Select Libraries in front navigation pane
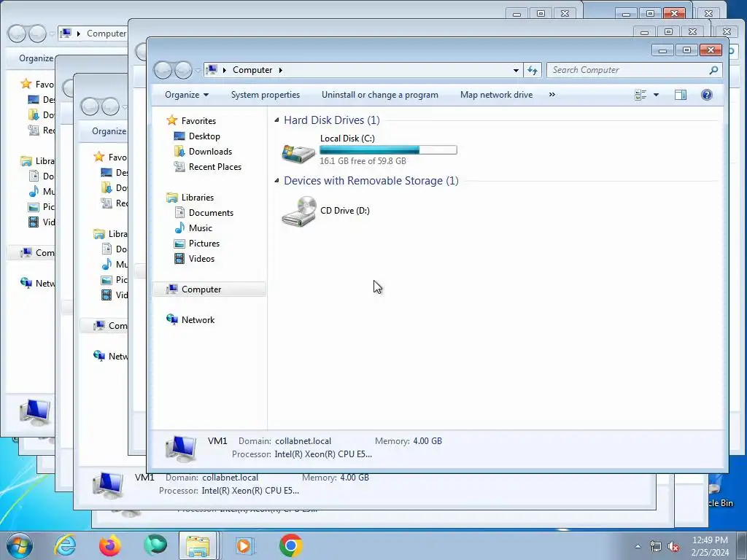The height and width of the screenshot is (560, 747). pos(197,197)
